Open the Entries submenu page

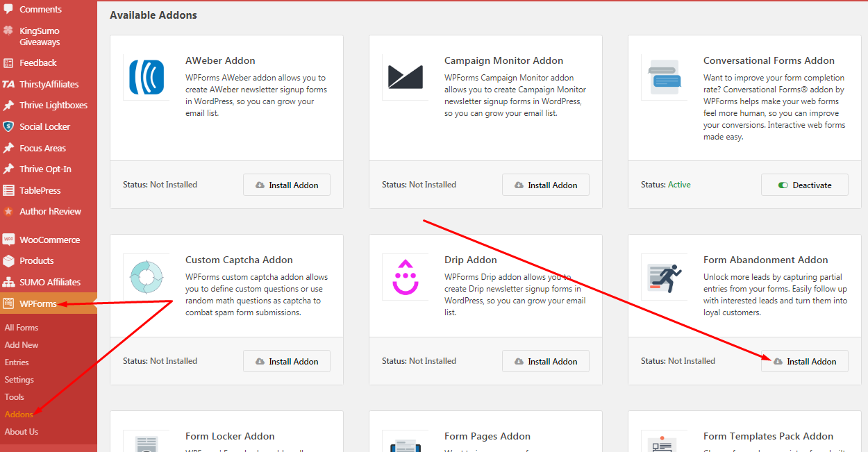(17, 362)
